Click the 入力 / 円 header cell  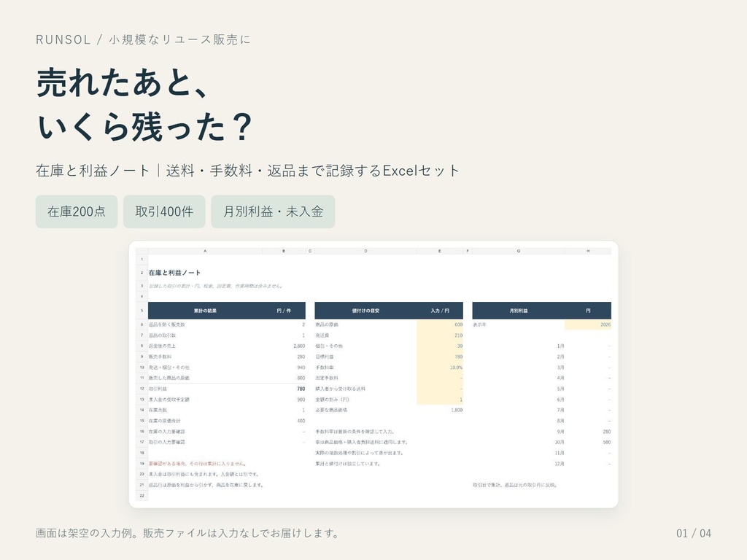coord(440,311)
